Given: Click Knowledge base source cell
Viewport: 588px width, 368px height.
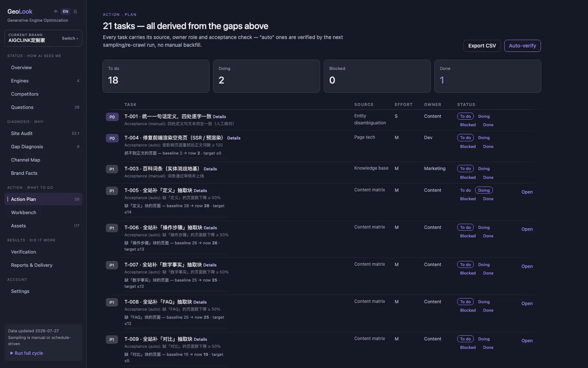Looking at the screenshot, I should point(371,168).
